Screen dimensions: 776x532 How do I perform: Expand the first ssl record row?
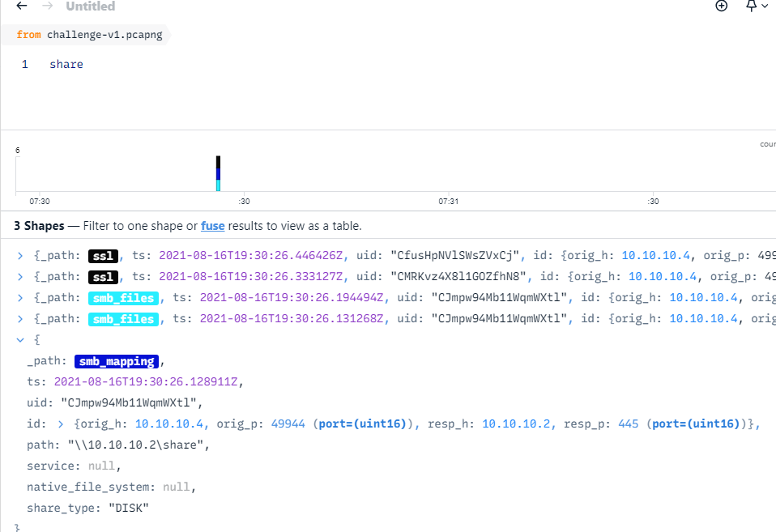click(x=20, y=256)
